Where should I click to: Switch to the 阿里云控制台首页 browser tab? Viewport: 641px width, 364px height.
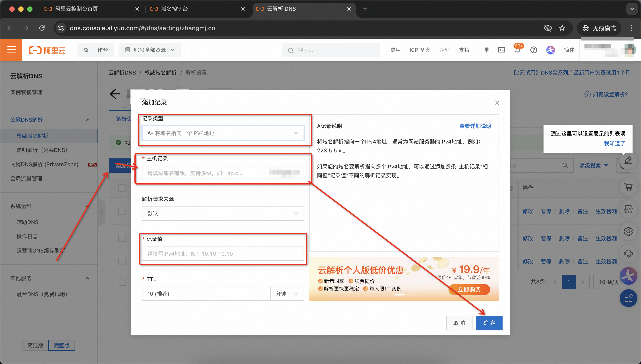(91, 9)
